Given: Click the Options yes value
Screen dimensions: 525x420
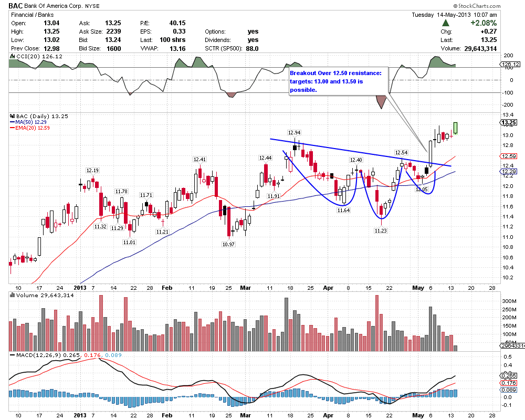Looking at the screenshot, I should click(253, 31).
